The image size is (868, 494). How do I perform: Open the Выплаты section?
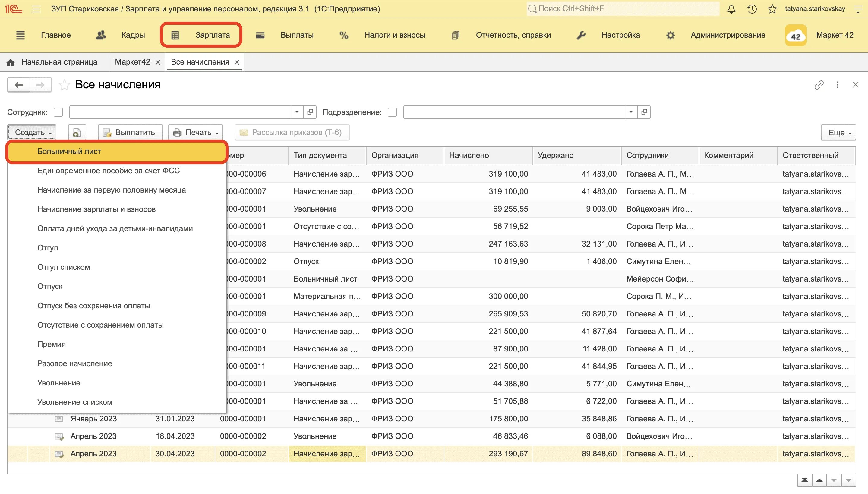(297, 35)
